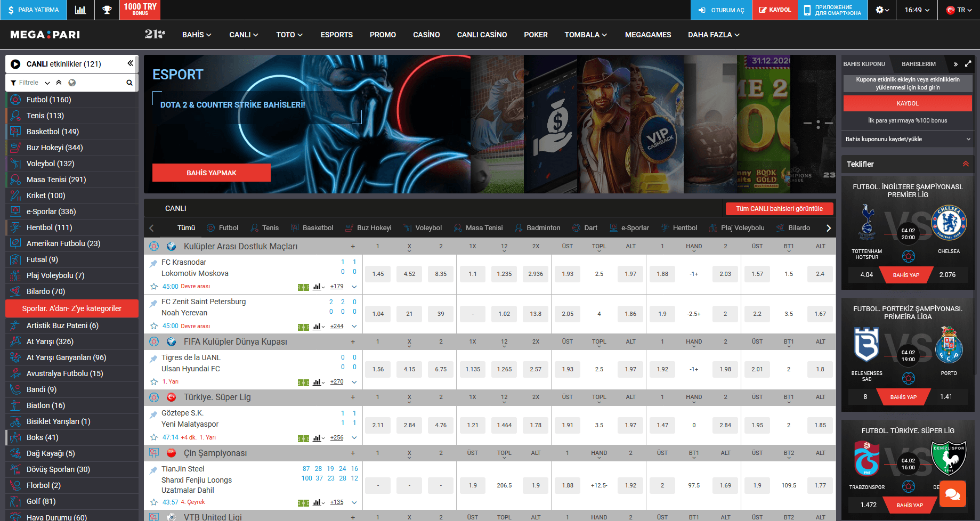980x521 pixels.
Task: Open the VIP Cashback banner thumbnail
Action: [658, 124]
